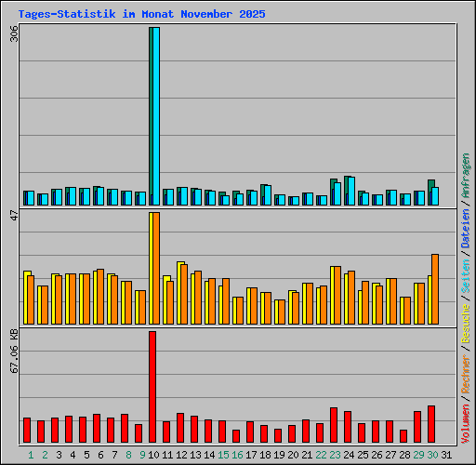The image size is (476, 465).
Task: Click the title 'Tages-Statistik im Monat November 2025'
Action: tap(141, 14)
